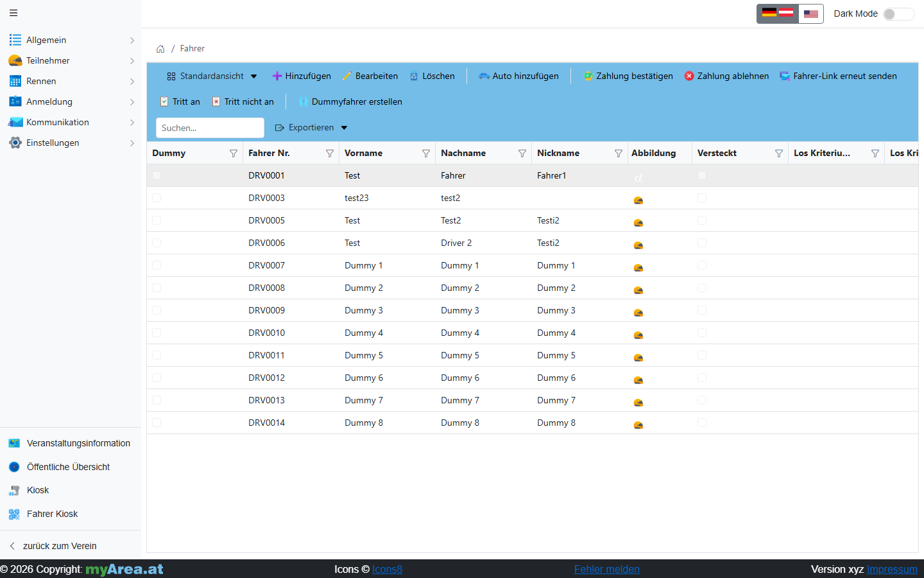Image resolution: width=924 pixels, height=578 pixels.
Task: Click the myArea.at logo in footer
Action: tap(124, 569)
